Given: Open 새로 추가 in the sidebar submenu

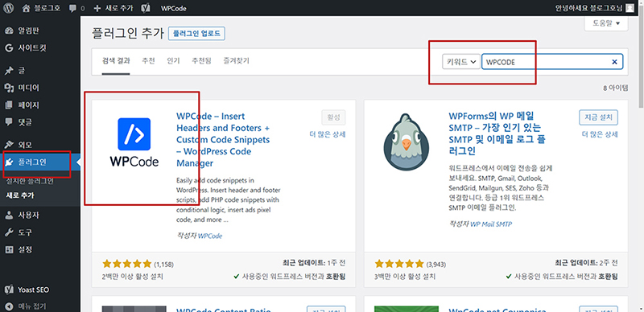Looking at the screenshot, I should (x=19, y=195).
